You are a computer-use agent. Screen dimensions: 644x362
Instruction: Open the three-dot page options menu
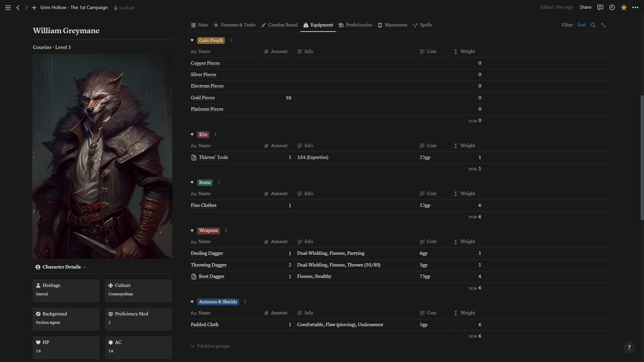coord(635,7)
